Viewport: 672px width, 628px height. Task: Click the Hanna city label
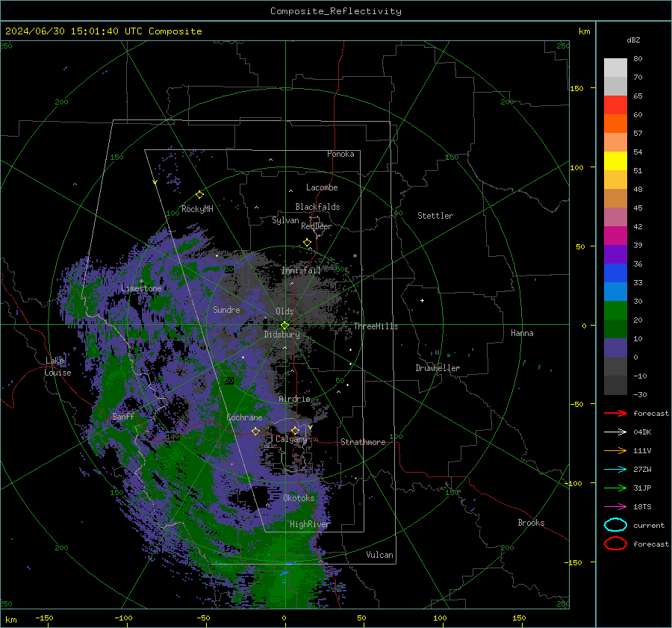pos(522,333)
